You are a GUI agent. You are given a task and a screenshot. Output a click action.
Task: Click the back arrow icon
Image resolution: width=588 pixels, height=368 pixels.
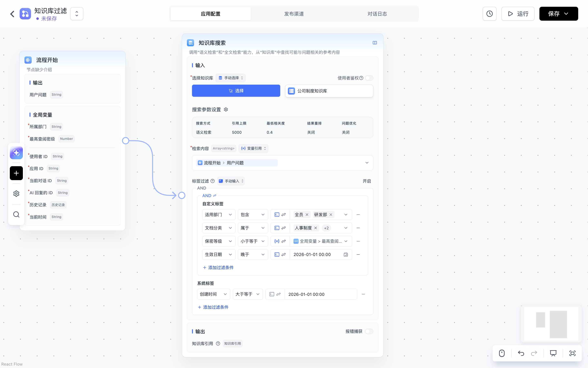tap(12, 14)
